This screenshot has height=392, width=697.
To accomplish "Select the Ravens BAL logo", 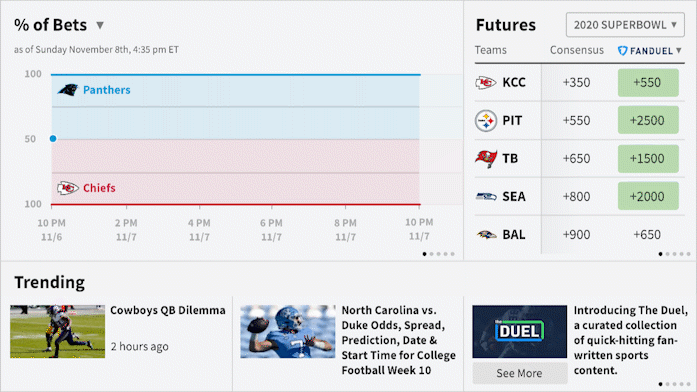I will pyautogui.click(x=486, y=235).
